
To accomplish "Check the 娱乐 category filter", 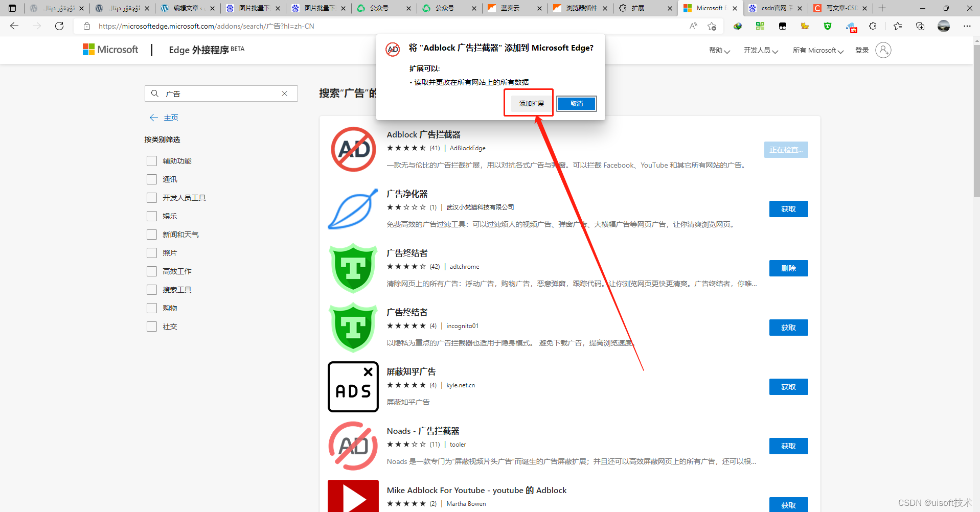I will (152, 216).
